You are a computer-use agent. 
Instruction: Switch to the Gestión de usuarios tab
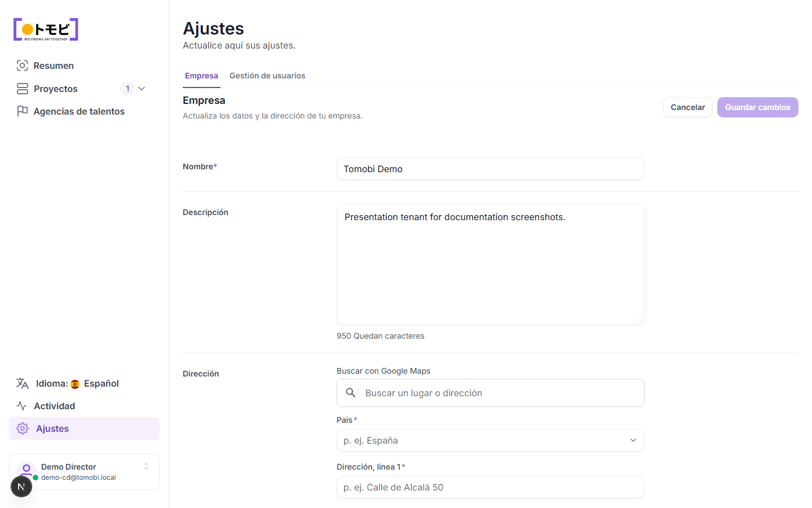[x=267, y=76]
